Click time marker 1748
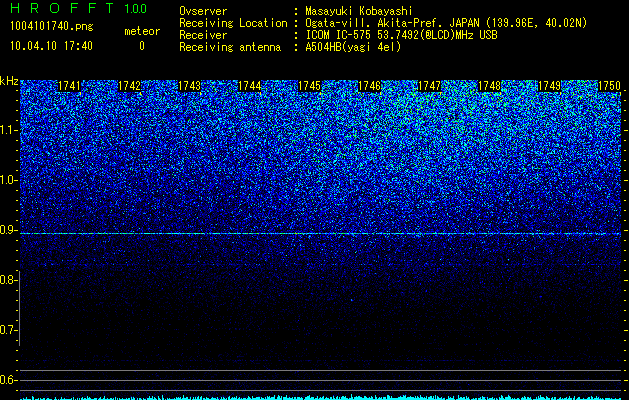This screenshot has width=629, height=400. click(489, 86)
